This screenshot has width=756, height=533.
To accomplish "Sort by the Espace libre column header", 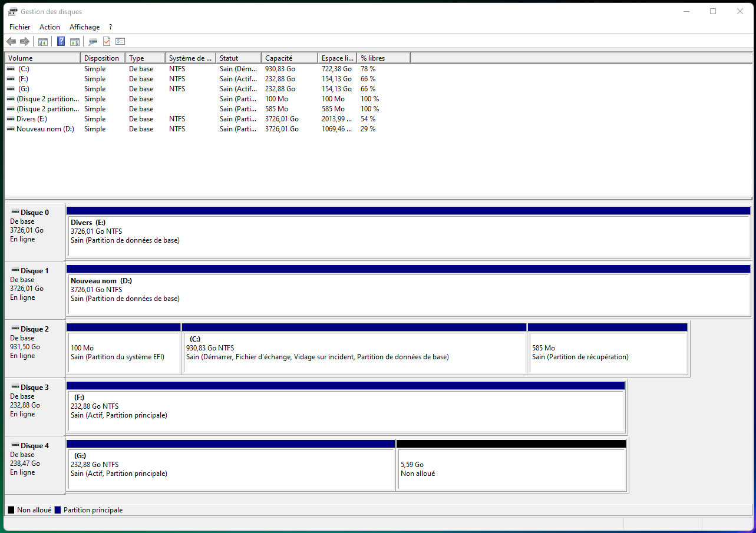I will coord(337,58).
